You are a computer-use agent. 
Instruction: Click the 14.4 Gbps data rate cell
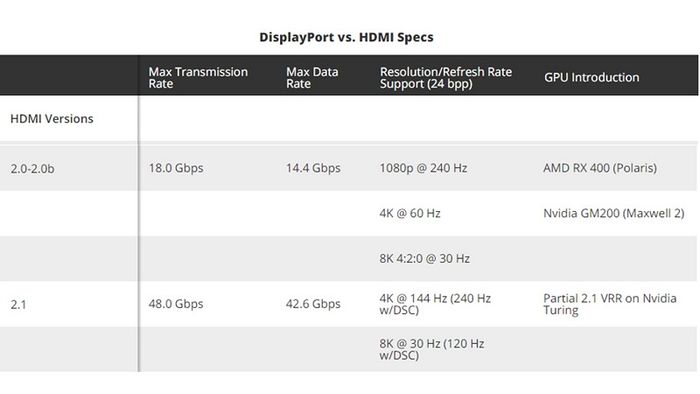coord(313,168)
